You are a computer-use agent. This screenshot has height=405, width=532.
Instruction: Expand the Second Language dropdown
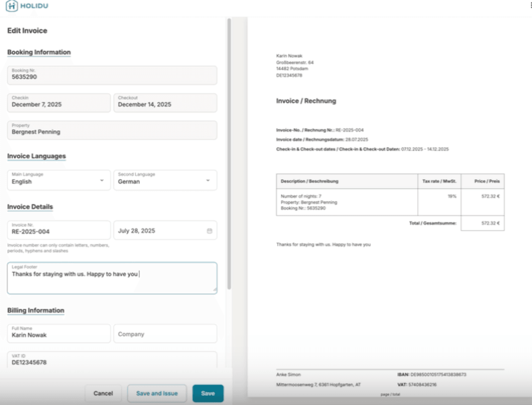pos(208,180)
